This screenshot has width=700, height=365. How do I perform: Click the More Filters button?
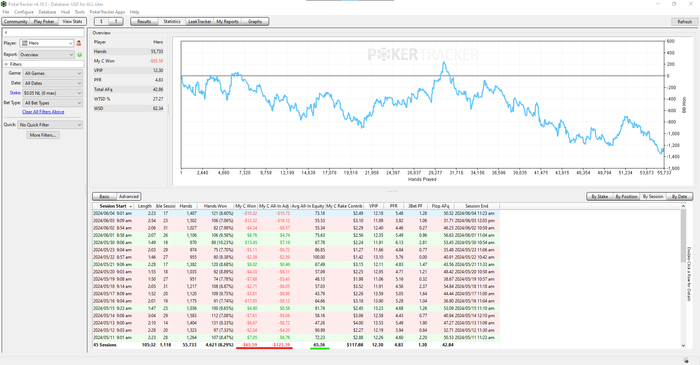coord(43,135)
